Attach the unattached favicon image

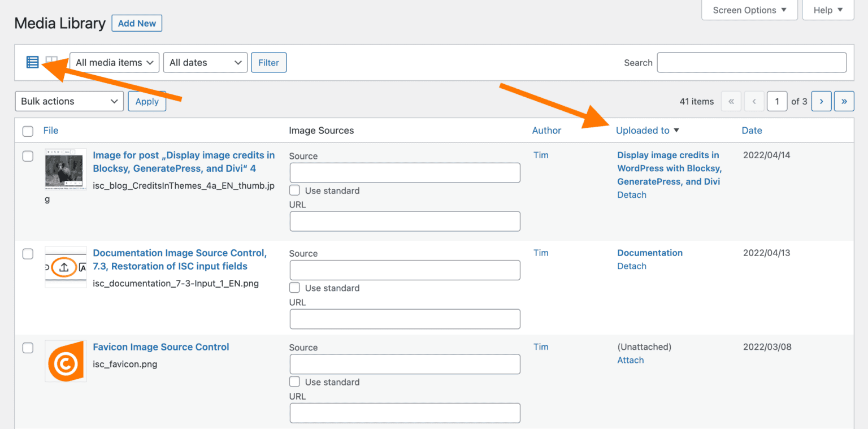point(630,360)
